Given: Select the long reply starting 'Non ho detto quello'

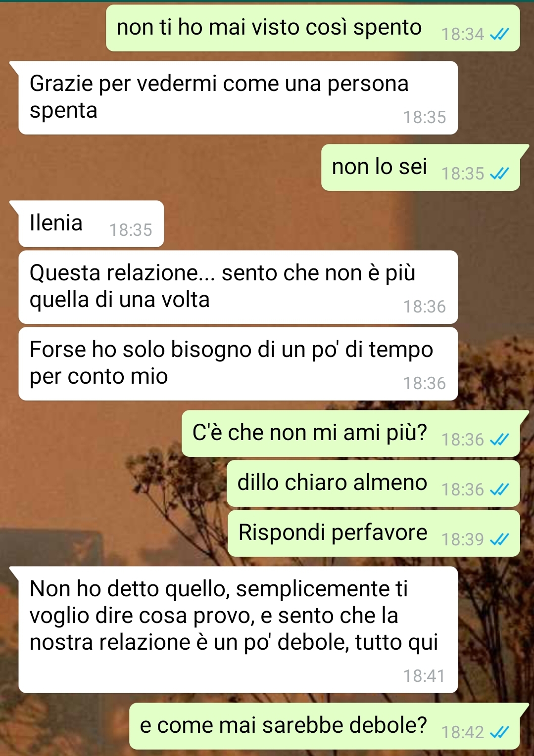Looking at the screenshot, I should (238, 630).
